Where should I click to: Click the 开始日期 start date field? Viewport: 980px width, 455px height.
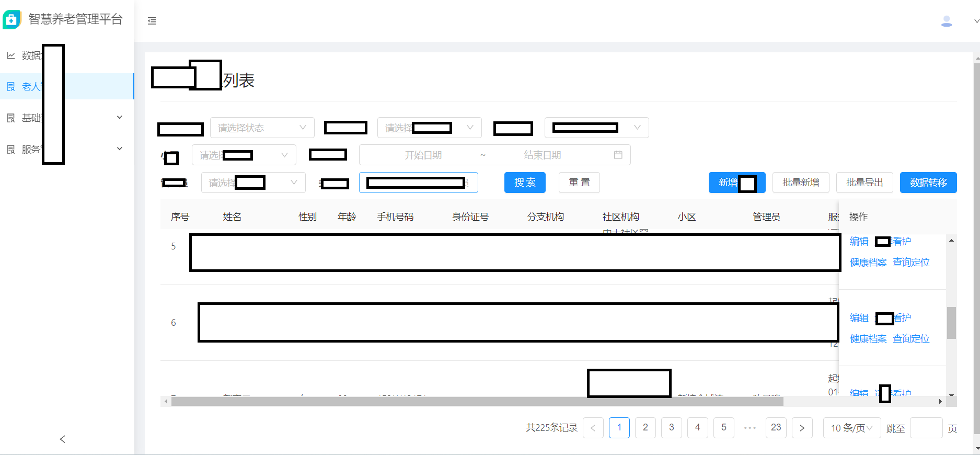[x=423, y=155]
